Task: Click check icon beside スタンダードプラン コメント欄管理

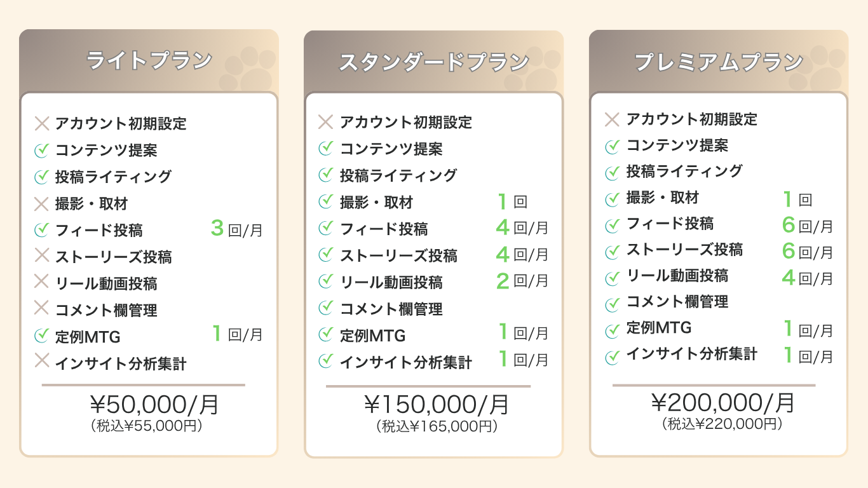Action: 325,308
